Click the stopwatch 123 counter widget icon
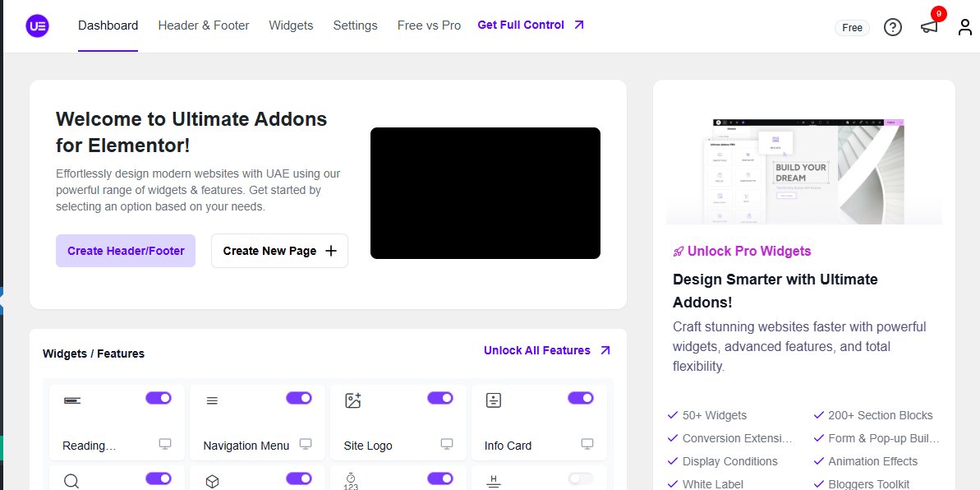This screenshot has height=490, width=980. 352,481
